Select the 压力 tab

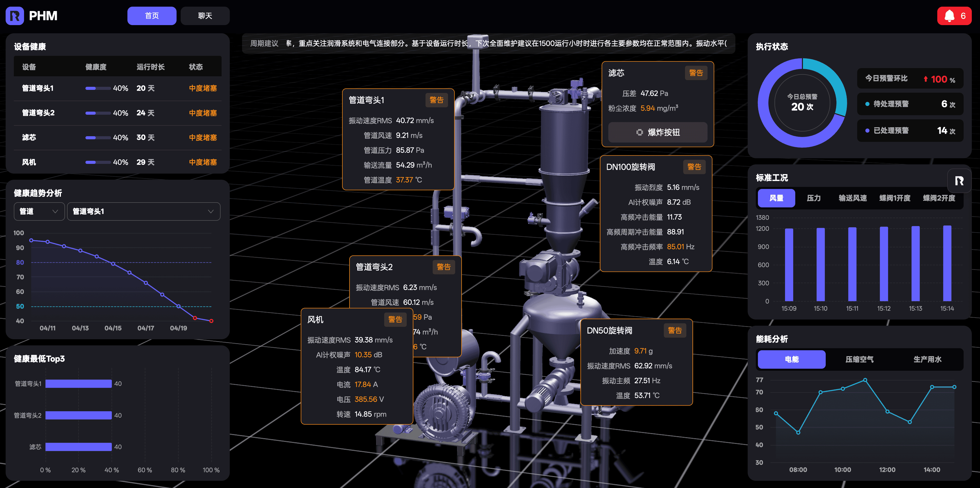point(813,198)
